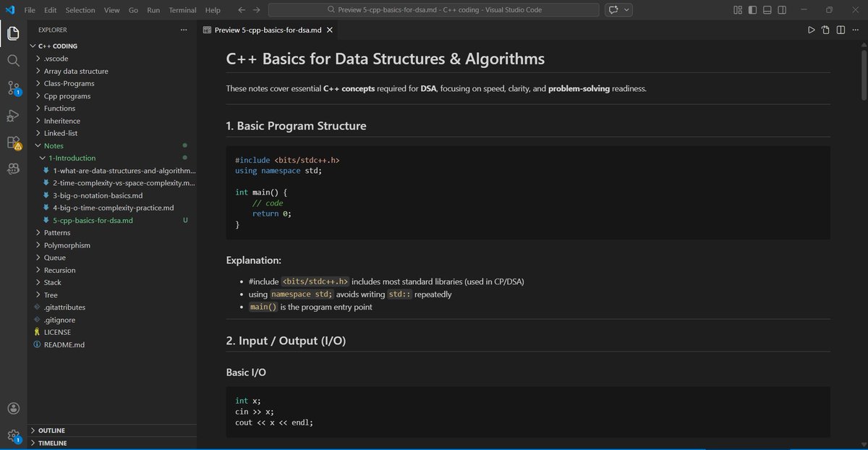Expand the TIMELINE section
The width and height of the screenshot is (868, 450).
112,443
